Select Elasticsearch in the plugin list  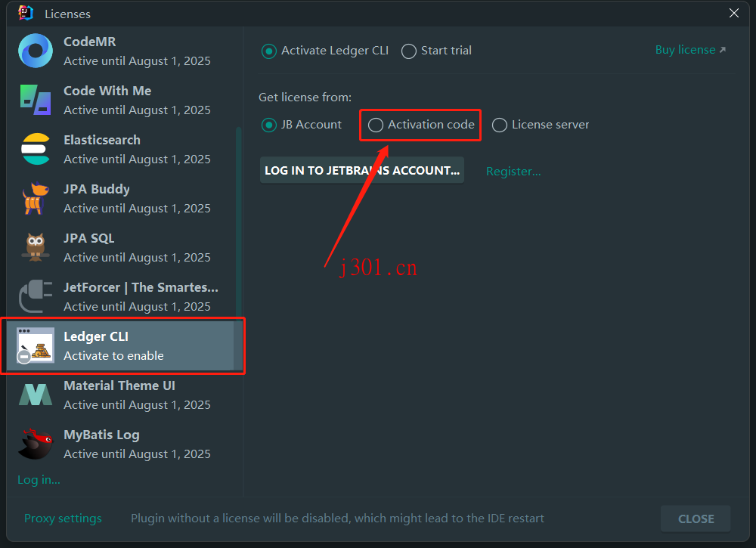click(120, 149)
